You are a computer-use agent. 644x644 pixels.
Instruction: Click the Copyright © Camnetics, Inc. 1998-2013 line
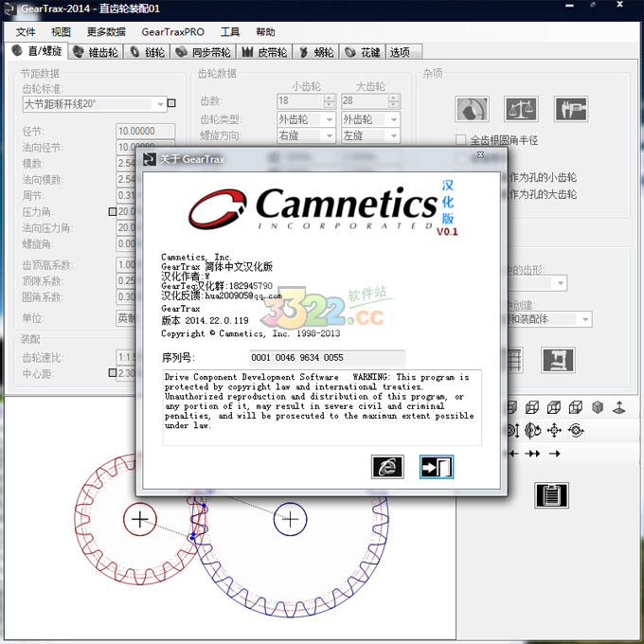coord(251,333)
